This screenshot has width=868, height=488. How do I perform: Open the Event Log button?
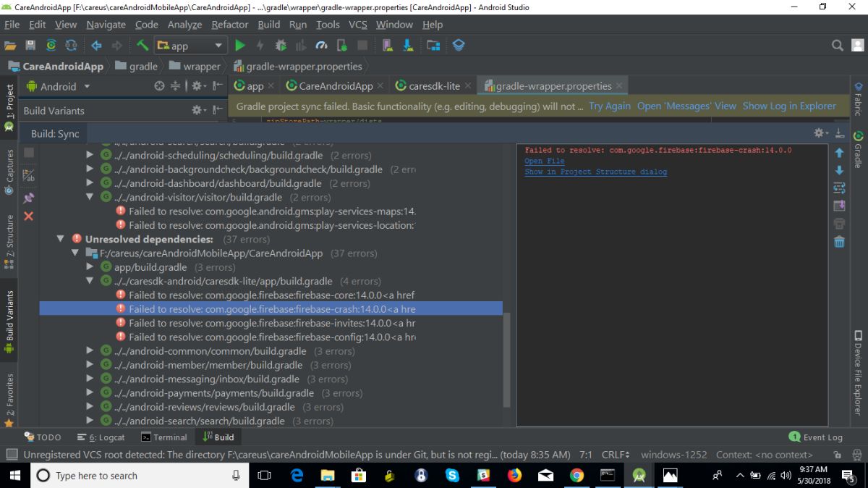click(x=815, y=437)
